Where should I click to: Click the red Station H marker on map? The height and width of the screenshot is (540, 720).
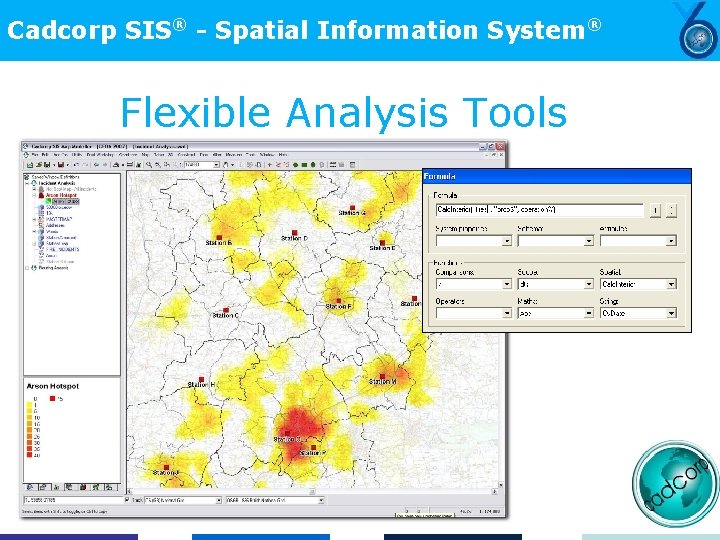coord(201,379)
